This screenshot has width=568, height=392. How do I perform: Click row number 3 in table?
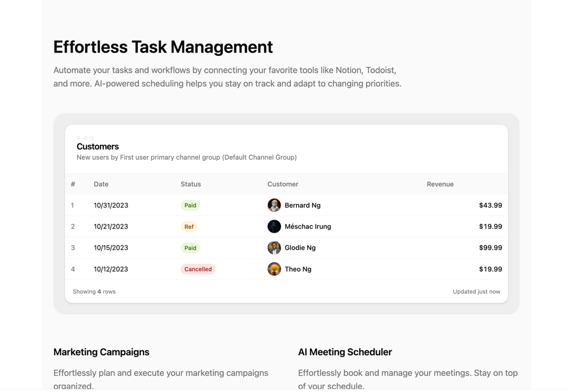click(x=73, y=248)
